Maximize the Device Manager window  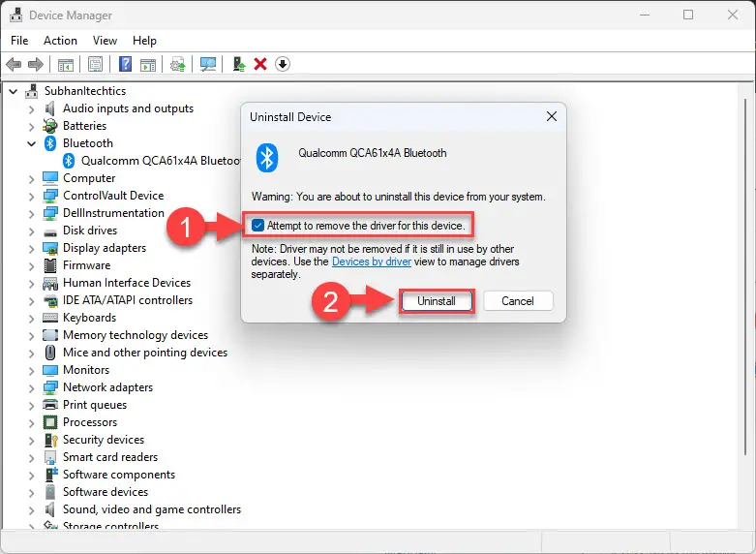688,15
